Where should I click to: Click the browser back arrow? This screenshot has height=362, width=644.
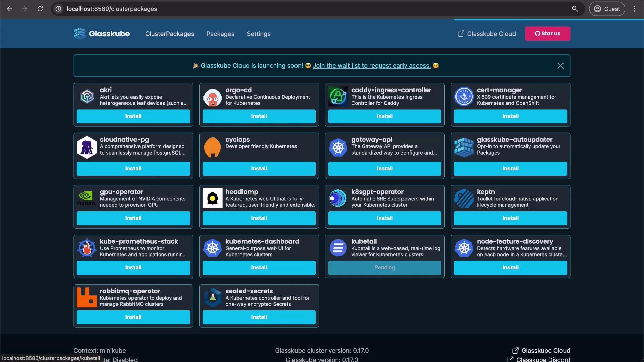pos(9,9)
